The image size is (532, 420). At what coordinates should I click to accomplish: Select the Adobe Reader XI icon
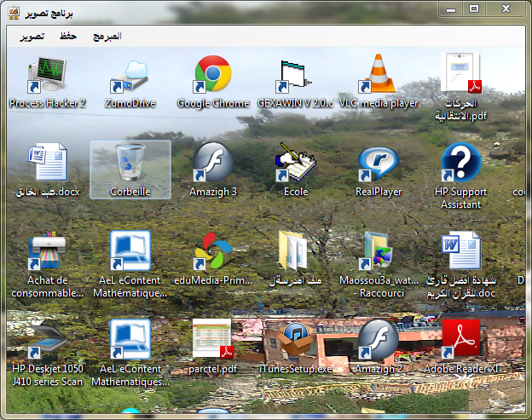(x=461, y=339)
